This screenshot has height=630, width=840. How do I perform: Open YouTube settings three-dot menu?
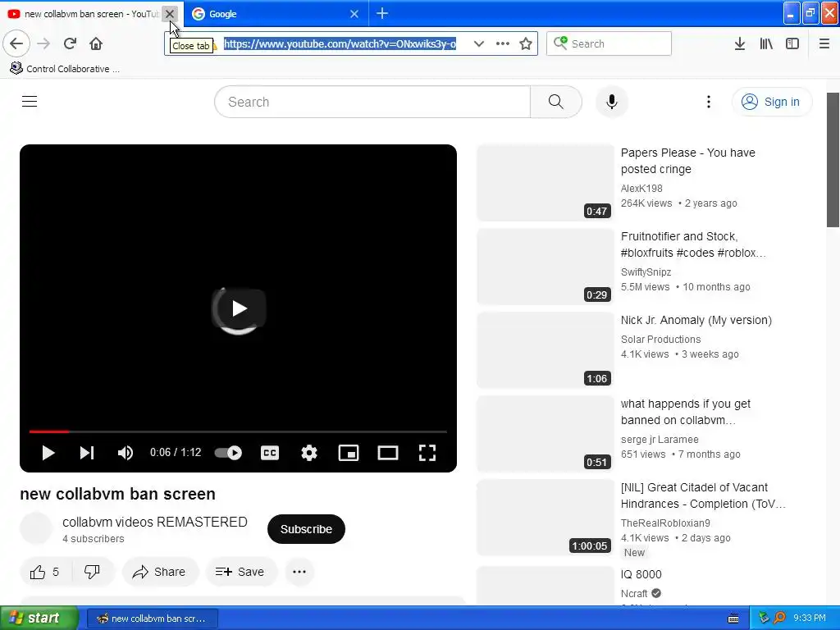click(x=708, y=102)
